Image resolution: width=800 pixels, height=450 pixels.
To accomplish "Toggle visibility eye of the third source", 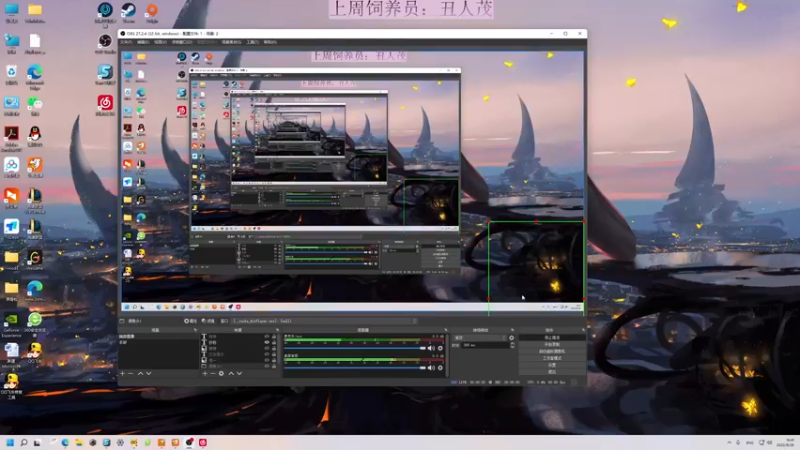I will (x=266, y=348).
